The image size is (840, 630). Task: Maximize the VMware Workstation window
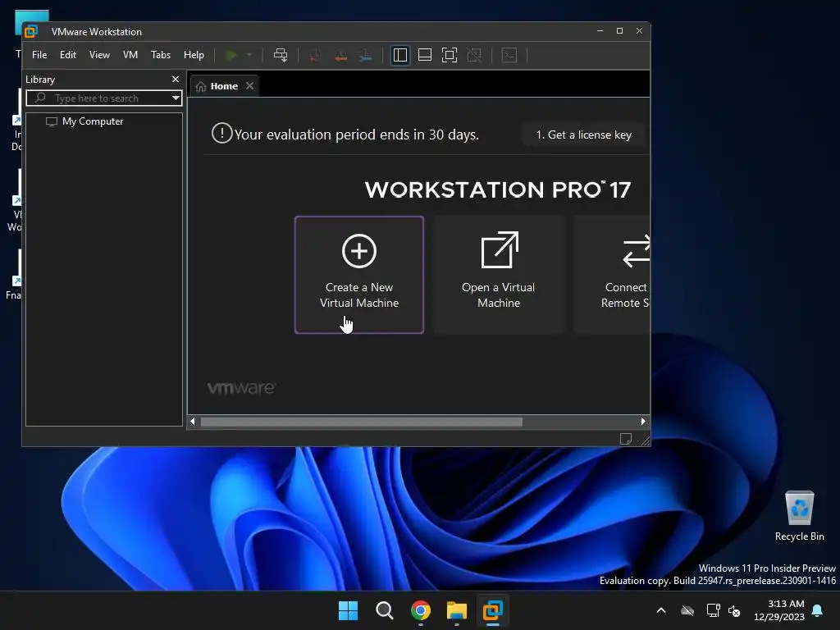point(620,31)
